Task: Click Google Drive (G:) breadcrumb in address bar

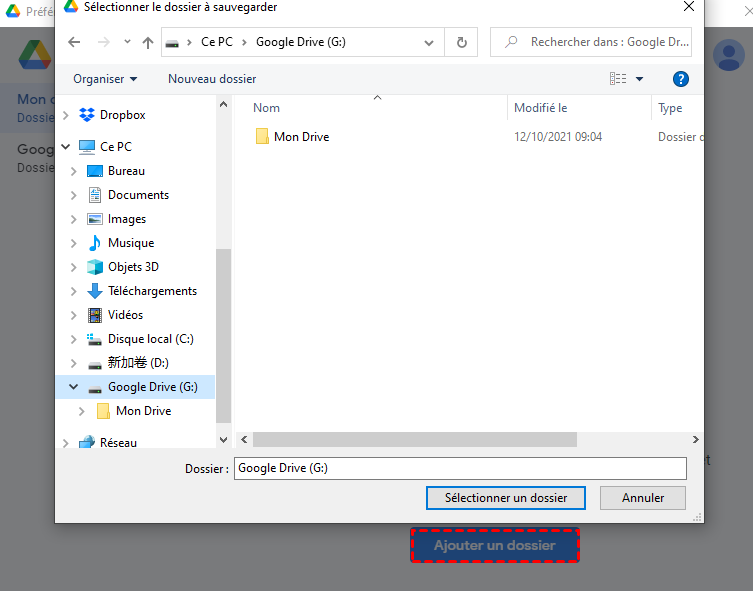Action: (301, 42)
